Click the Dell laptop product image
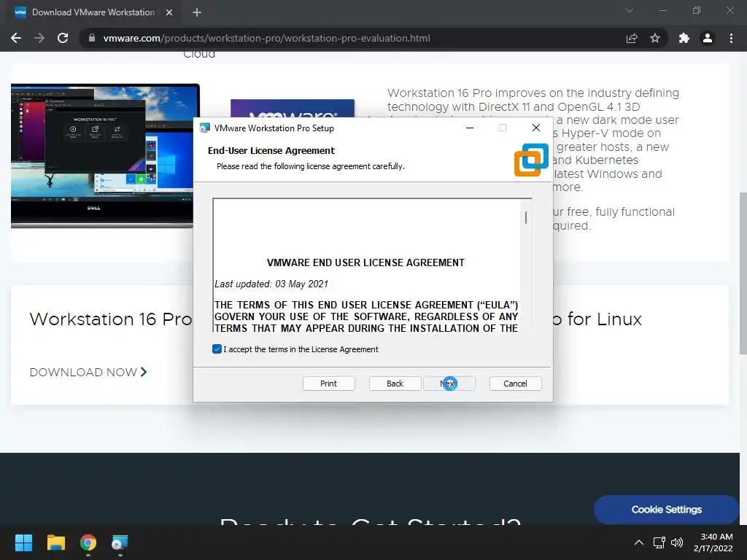The width and height of the screenshot is (747, 560). (102, 155)
